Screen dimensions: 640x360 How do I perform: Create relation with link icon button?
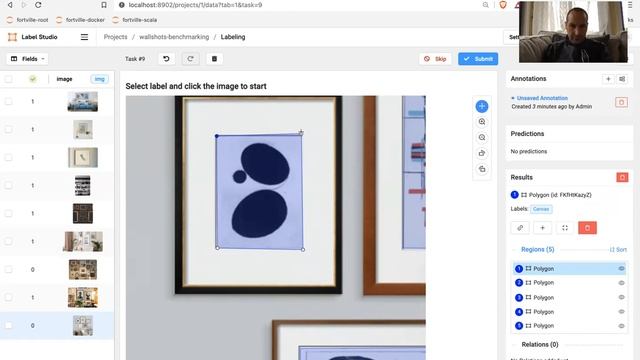click(520, 228)
